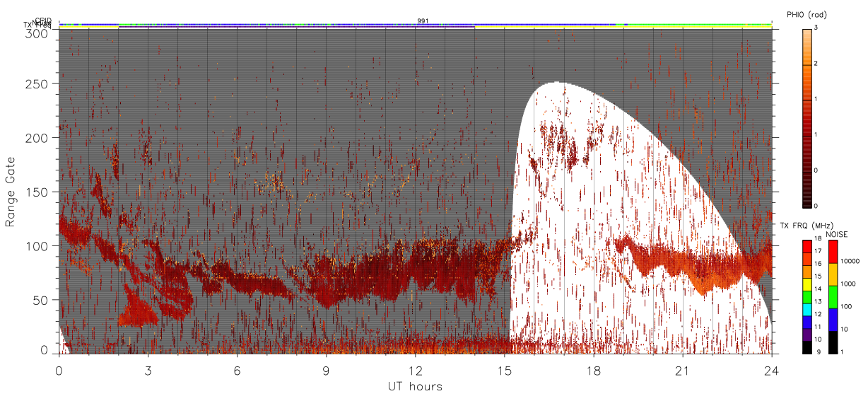Click the '200' tick on Range Gate axis
The width and height of the screenshot is (868, 401).
click(x=38, y=138)
